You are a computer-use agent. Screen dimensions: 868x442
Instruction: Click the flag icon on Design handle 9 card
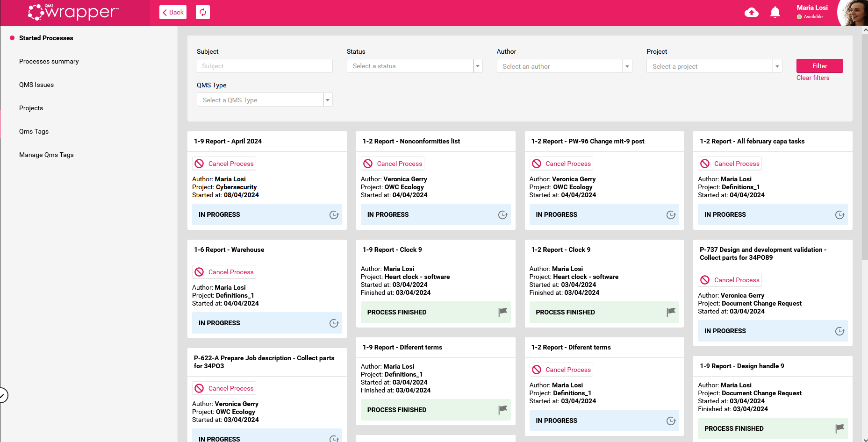pos(839,428)
